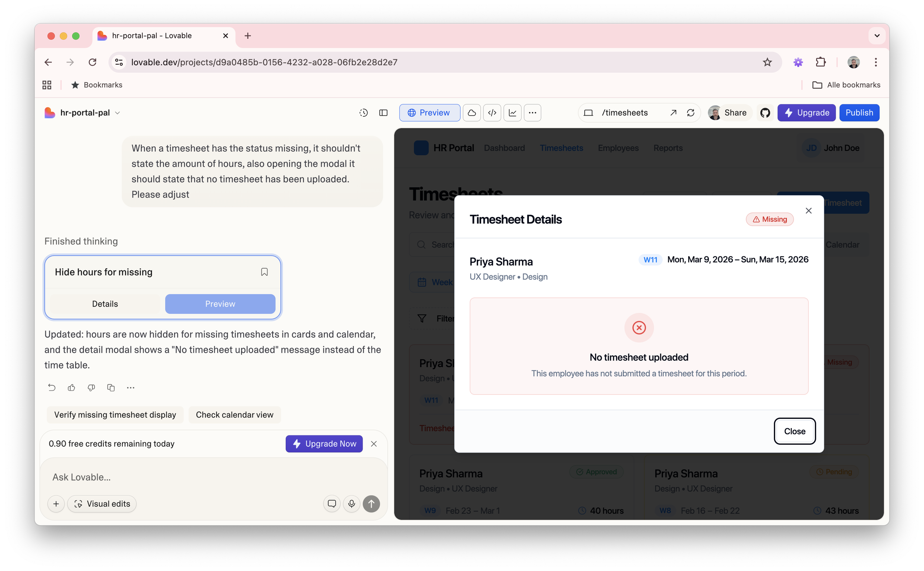Open Details of the edit card
The width and height of the screenshot is (924, 571).
tap(105, 304)
